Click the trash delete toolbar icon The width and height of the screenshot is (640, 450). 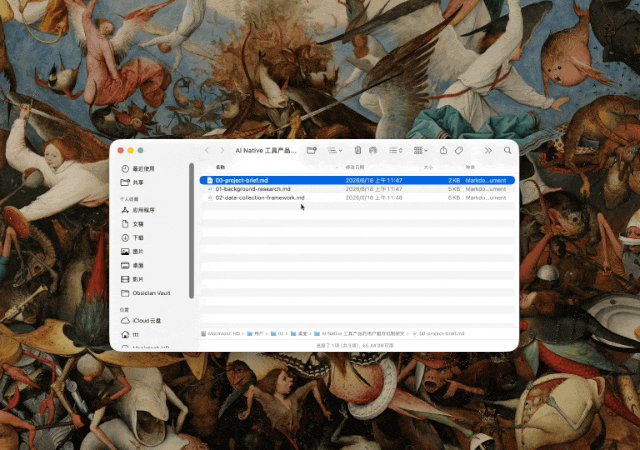358,150
